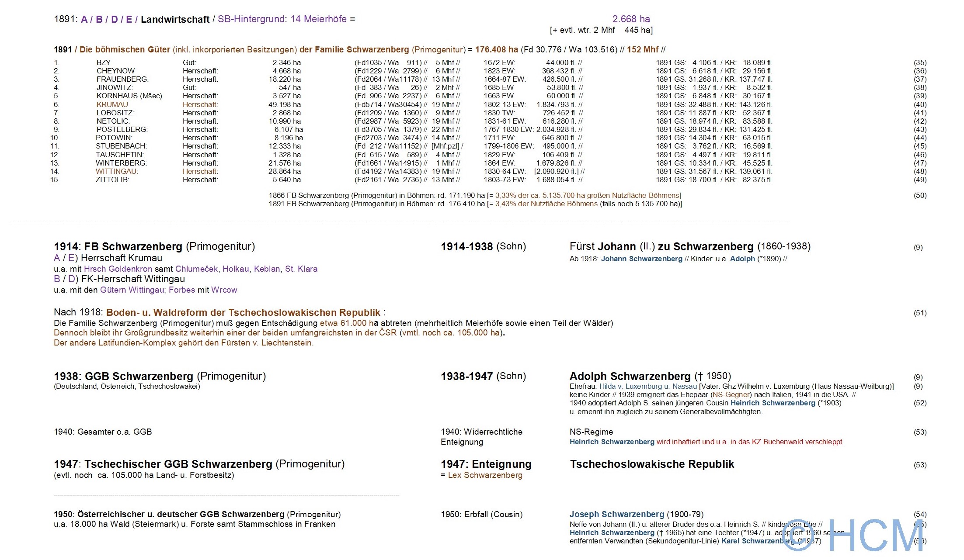
Task: Click the 'Tschechoslowakische Republik' bold heading
Action: coord(651,464)
